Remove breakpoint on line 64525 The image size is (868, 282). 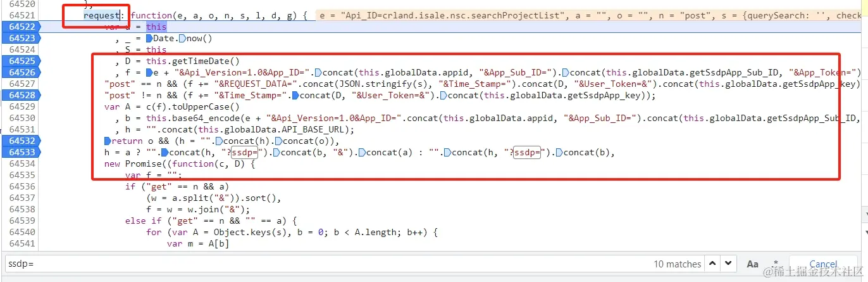[x=22, y=61]
